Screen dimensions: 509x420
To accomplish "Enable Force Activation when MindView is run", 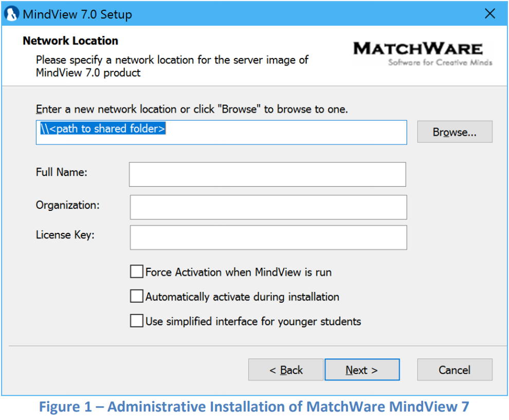I will coord(137,271).
